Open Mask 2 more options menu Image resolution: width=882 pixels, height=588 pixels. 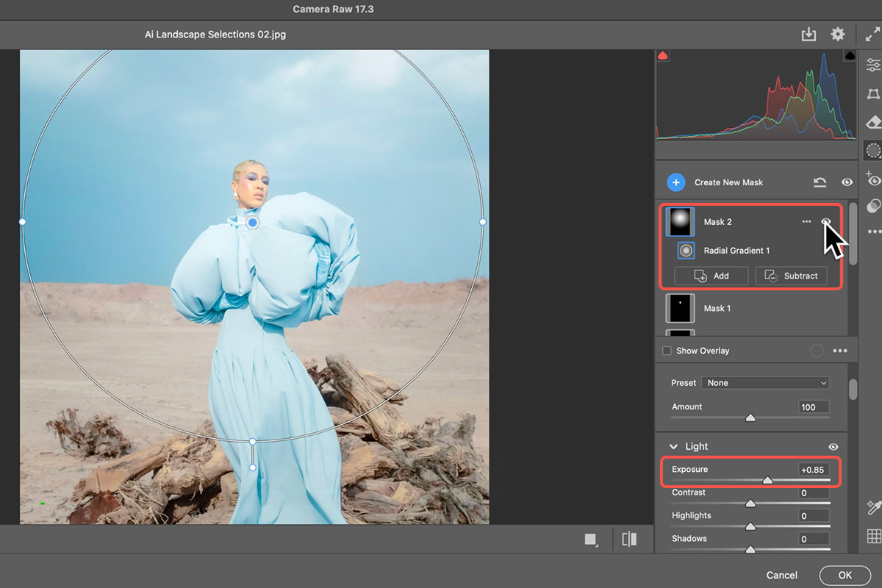(x=806, y=221)
